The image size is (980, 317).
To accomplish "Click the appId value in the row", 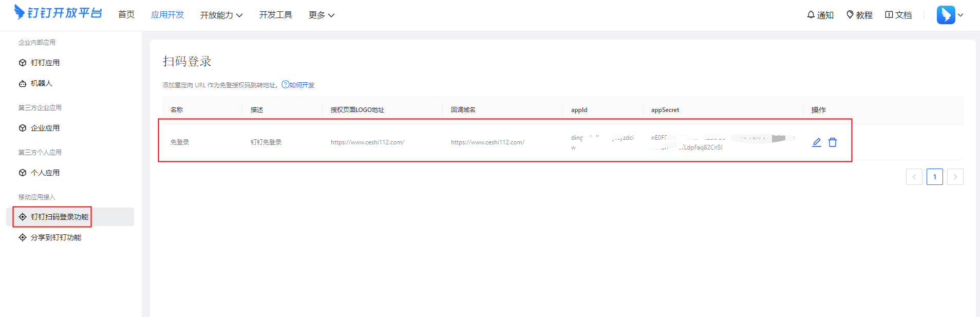I will pos(602,142).
